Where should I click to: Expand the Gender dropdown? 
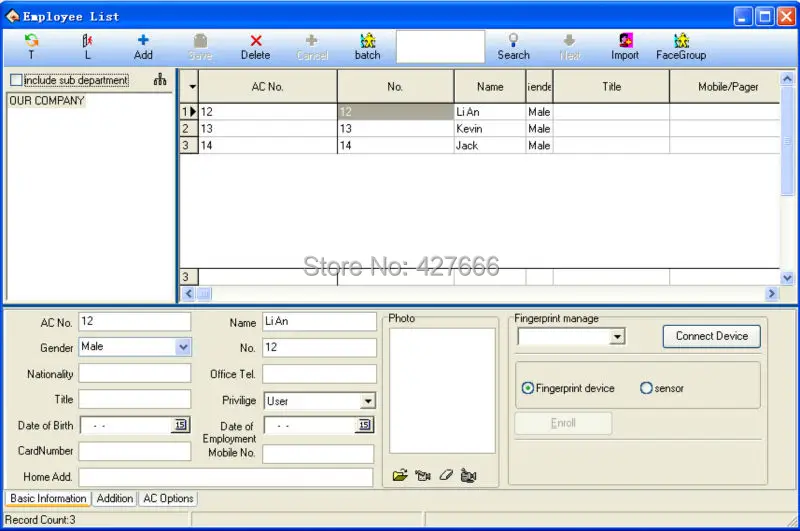coord(183,347)
